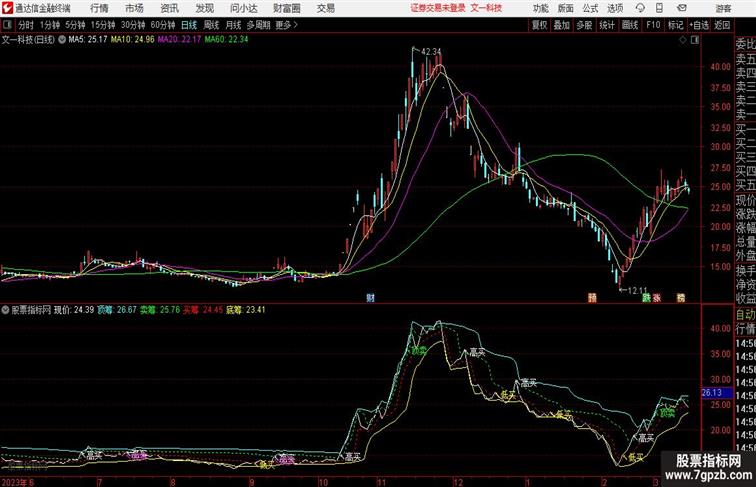This screenshot has height=487, width=756.
Task: Open the 选项 menu
Action: [x=615, y=8]
